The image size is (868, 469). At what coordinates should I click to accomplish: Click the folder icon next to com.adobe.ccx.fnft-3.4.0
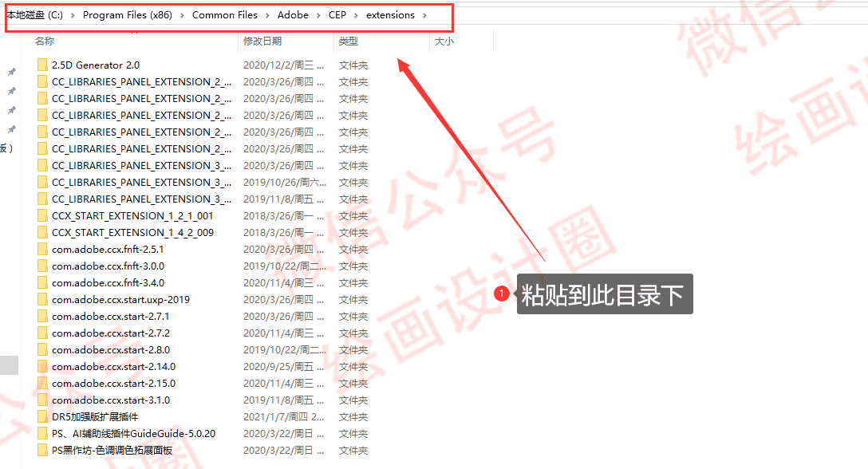42,282
